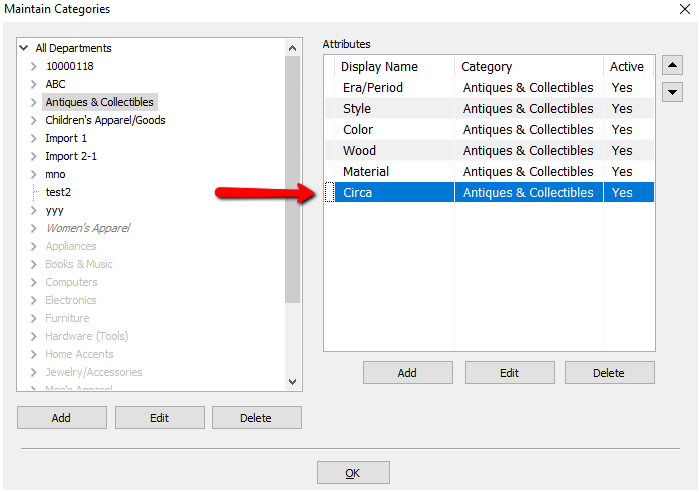Expand Jewelry/Accessories node
This screenshot has height=492, width=699.
(34, 372)
